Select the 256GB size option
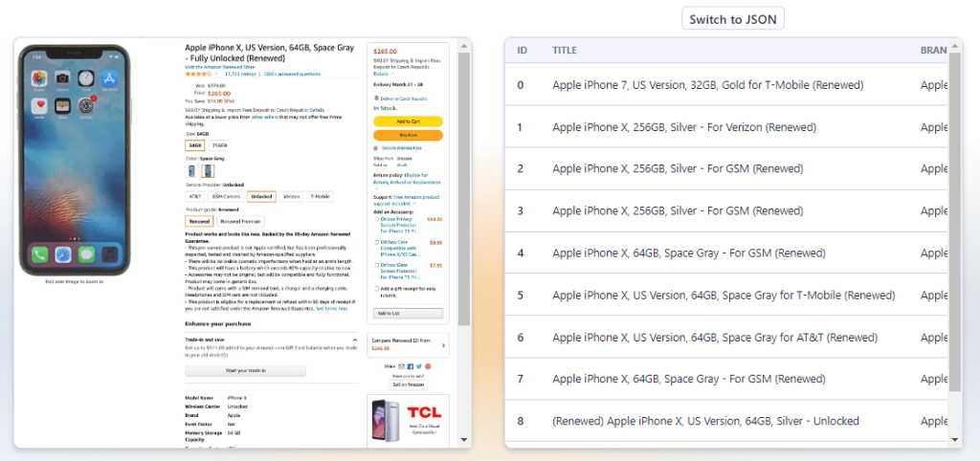Viewport: 980px width, 461px height. [x=219, y=145]
